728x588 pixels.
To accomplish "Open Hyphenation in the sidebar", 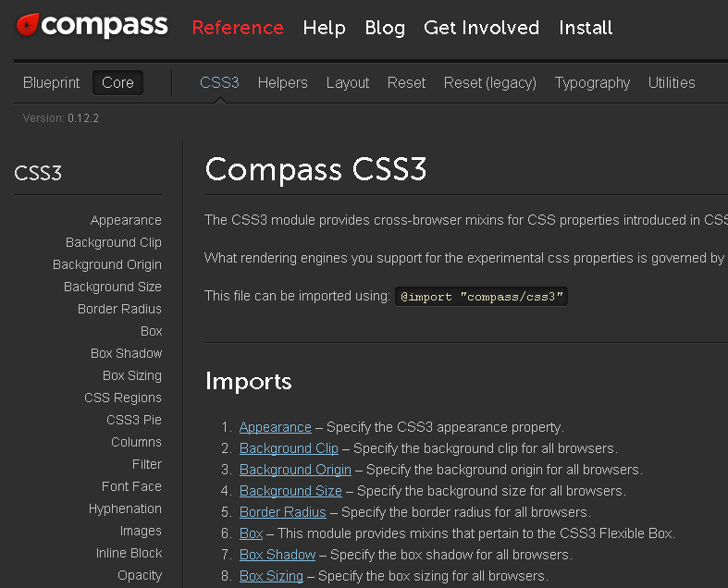I will coord(126,509).
